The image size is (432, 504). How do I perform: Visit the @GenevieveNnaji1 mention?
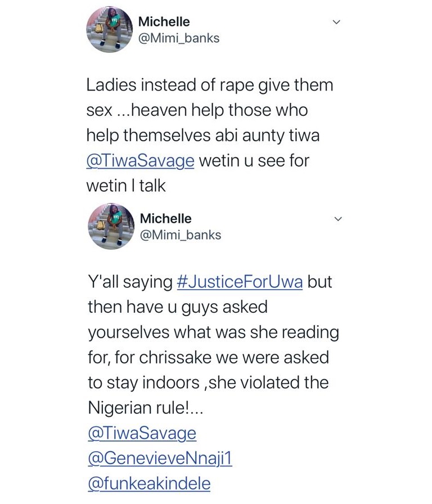160,458
